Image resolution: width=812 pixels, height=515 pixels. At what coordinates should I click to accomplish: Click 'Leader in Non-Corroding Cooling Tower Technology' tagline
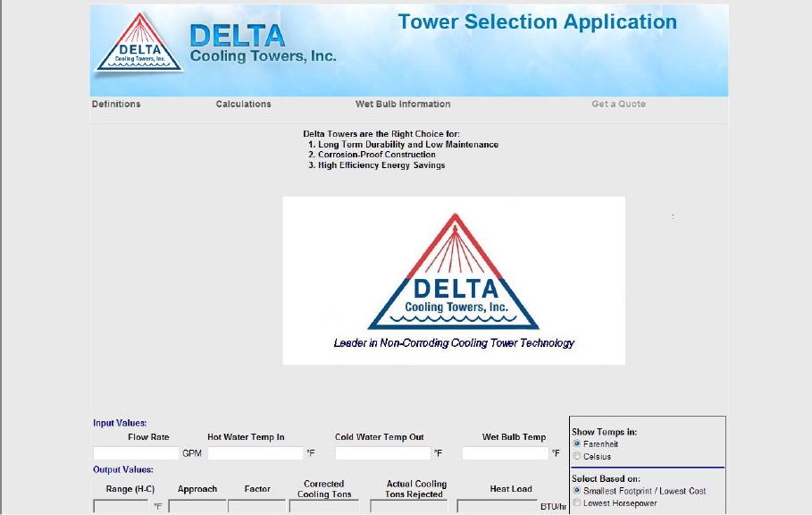(x=454, y=343)
